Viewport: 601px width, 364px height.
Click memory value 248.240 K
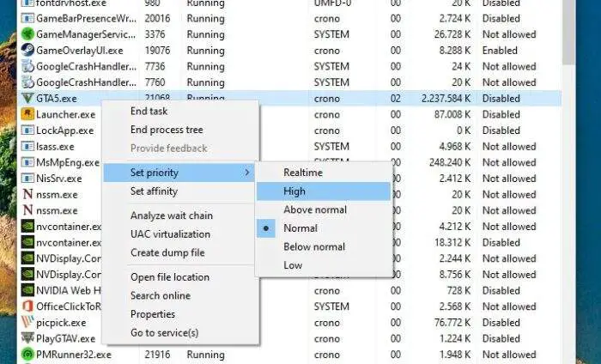(x=450, y=162)
